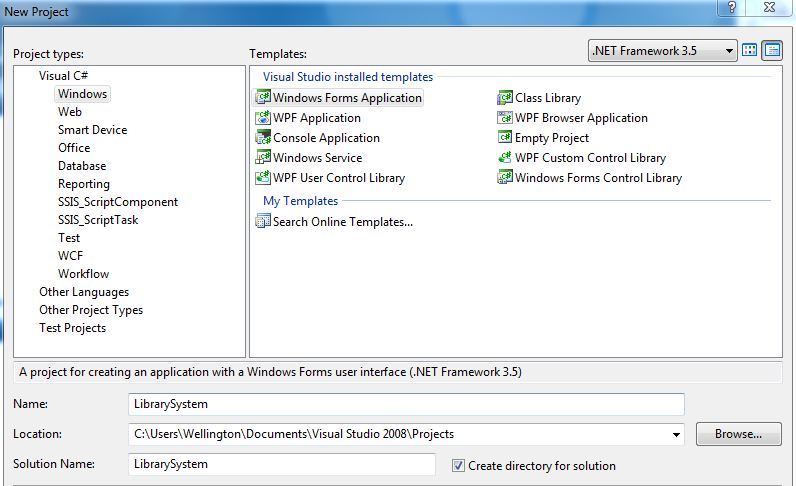Select Database under Visual C# project types
796x486 pixels.
(82, 166)
